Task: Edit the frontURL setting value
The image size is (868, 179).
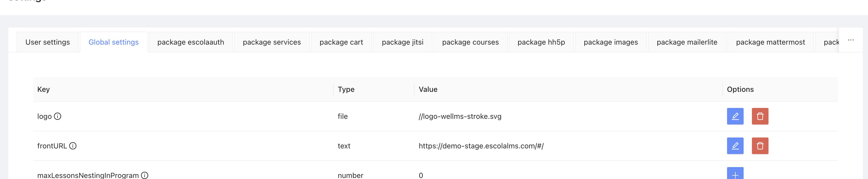Action: [x=735, y=146]
